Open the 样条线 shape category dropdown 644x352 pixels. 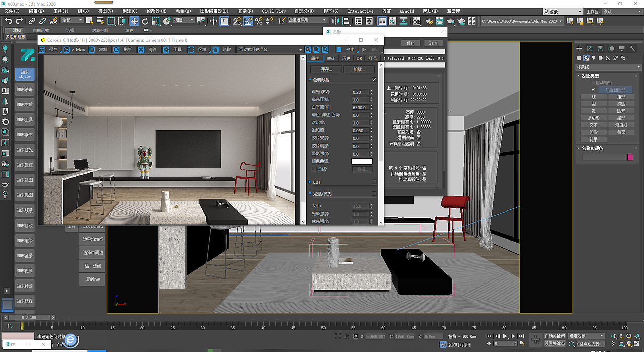608,67
